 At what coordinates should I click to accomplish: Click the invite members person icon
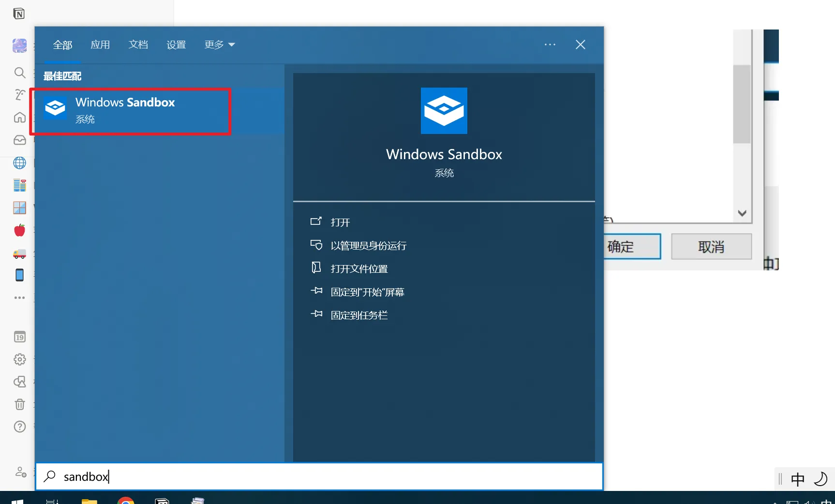pyautogui.click(x=20, y=472)
